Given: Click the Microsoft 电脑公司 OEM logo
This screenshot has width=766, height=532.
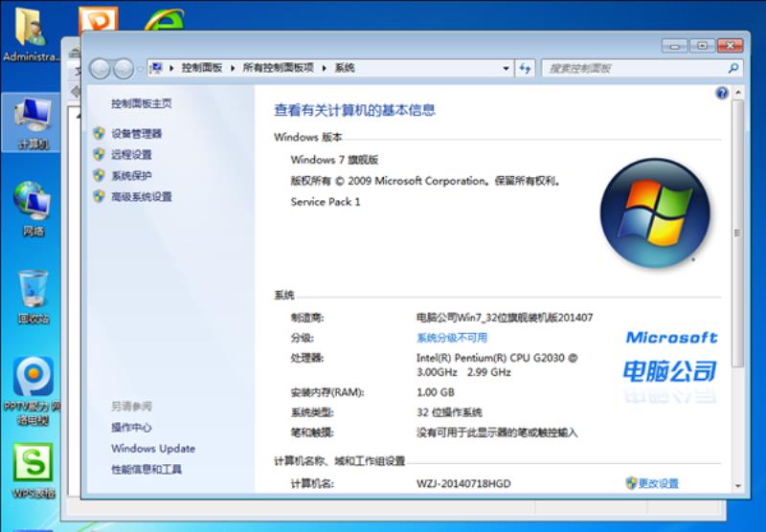Looking at the screenshot, I should click(x=671, y=366).
